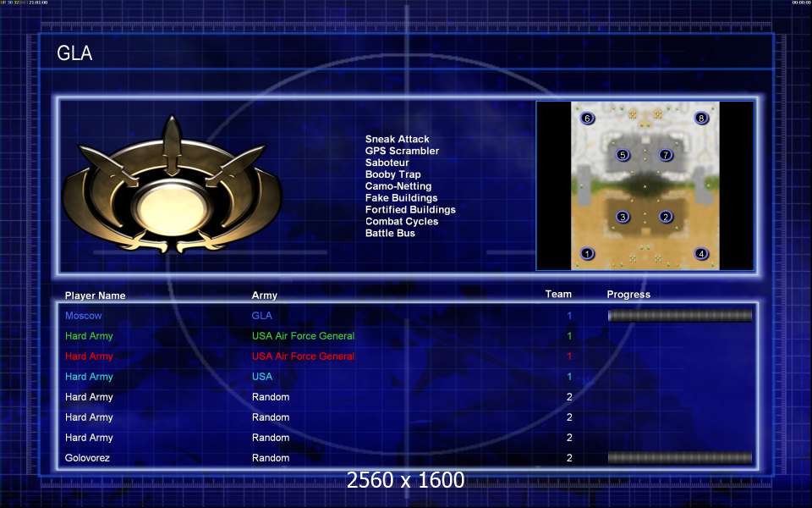Viewport: 812px width, 508px height.
Task: Click the cyan Hard Army player name
Action: [89, 376]
